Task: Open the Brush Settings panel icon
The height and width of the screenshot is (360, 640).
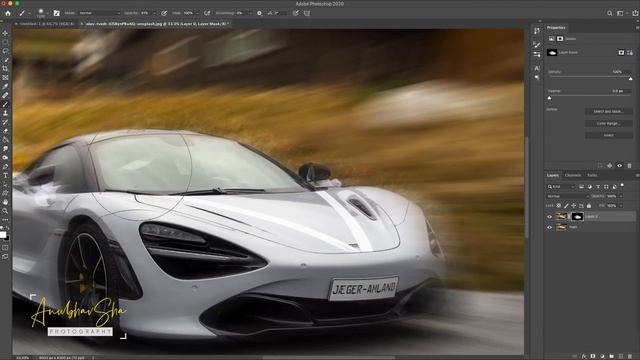Action: [57, 13]
